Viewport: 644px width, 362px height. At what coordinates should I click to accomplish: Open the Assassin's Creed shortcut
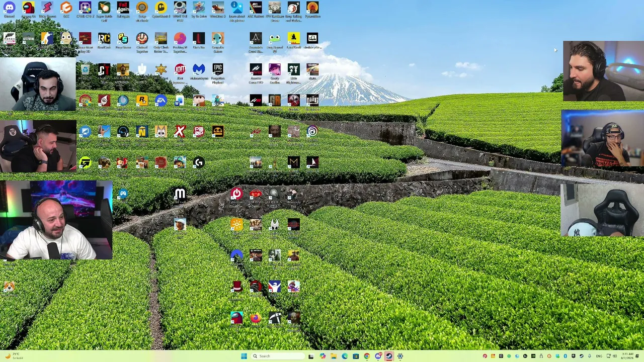click(256, 42)
